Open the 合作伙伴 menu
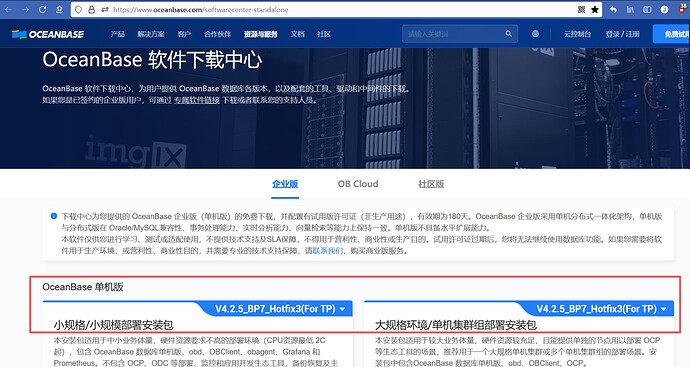Viewport: 690px width, 367px height. click(217, 34)
